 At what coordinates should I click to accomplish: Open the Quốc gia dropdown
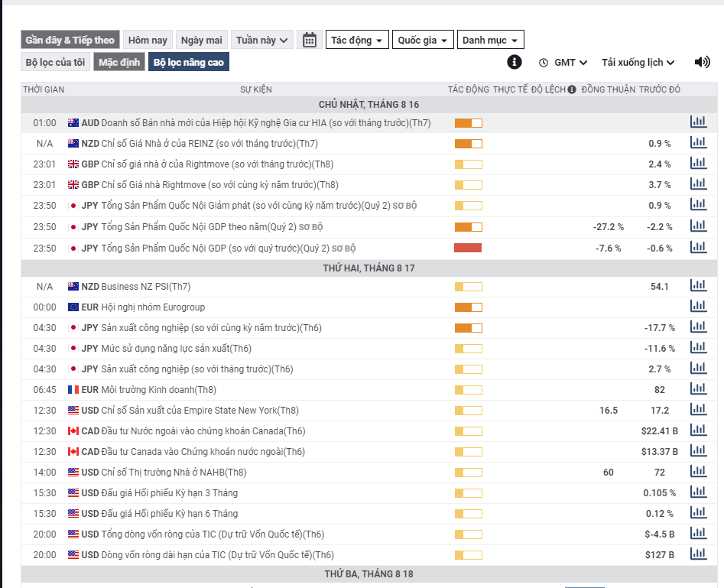tap(424, 40)
